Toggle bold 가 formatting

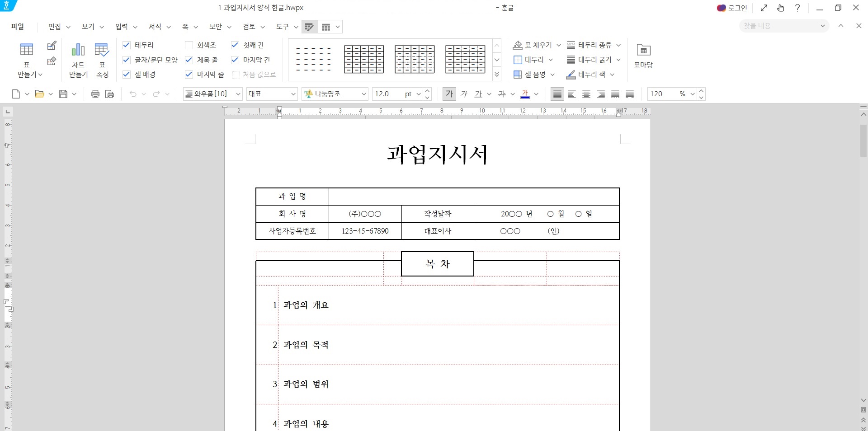click(449, 94)
